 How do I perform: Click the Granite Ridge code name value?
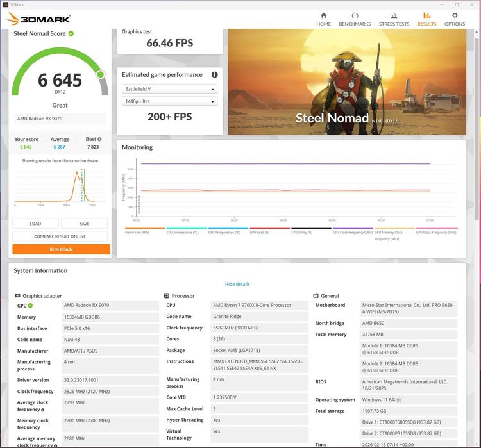259,316
